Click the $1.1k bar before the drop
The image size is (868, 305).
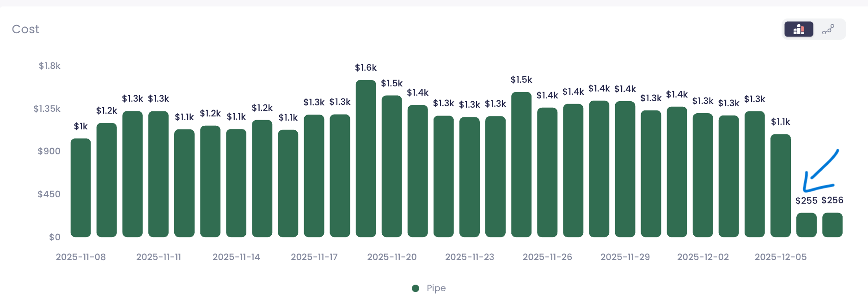(x=780, y=185)
